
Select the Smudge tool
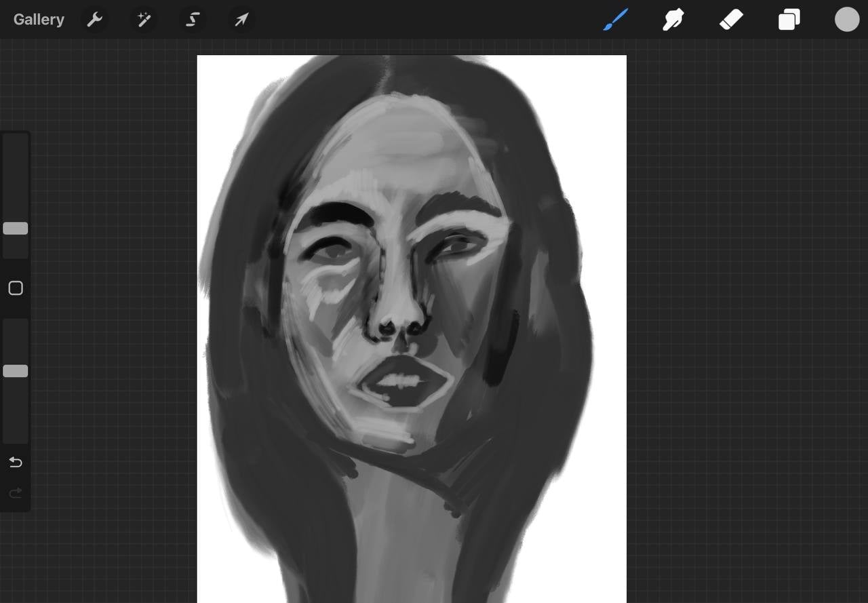click(673, 20)
